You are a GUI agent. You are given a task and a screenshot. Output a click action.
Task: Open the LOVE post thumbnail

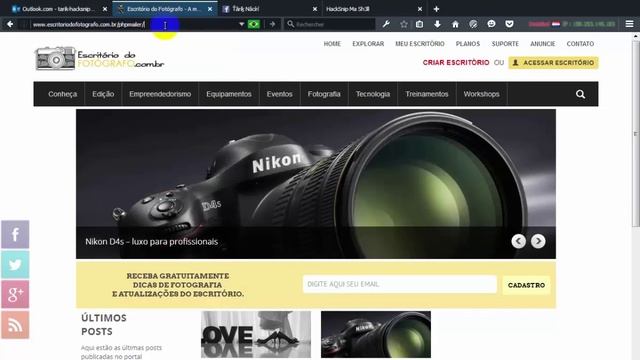[256, 334]
